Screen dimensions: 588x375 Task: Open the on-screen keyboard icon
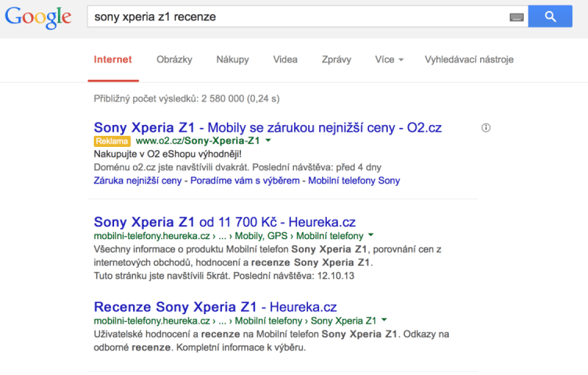pyautogui.click(x=516, y=17)
